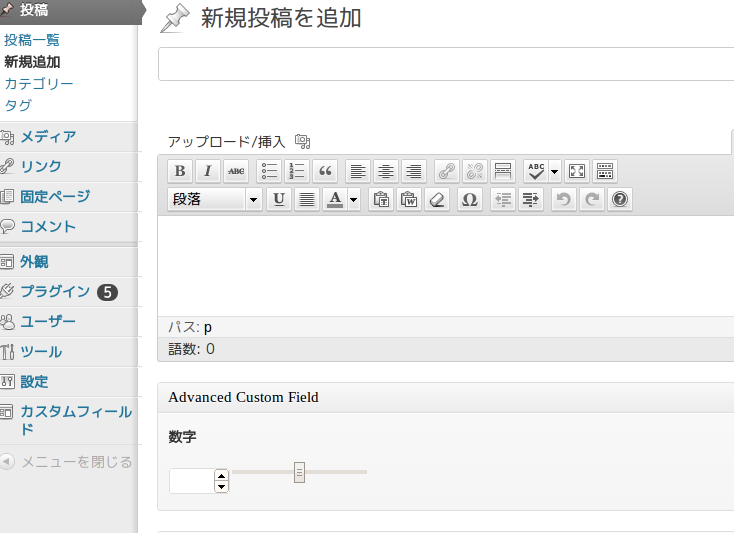Toggle underline formatting
Viewport: 734px width, 533px height.
(279, 199)
